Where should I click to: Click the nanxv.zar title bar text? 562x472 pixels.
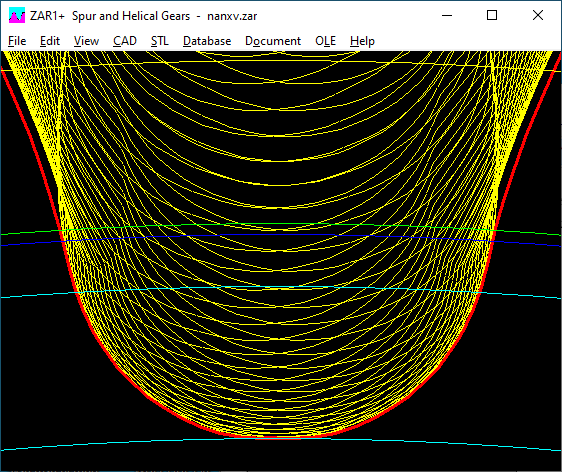232,16
